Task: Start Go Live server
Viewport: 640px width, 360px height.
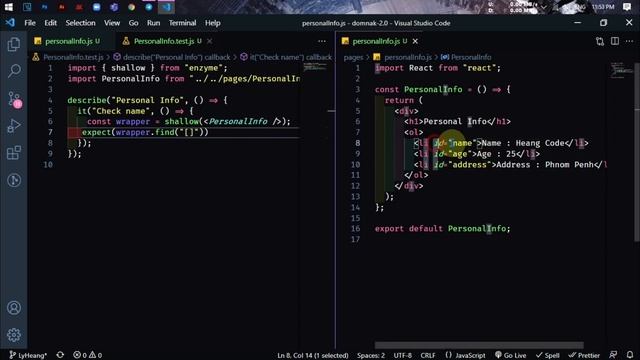Action: (x=511, y=356)
